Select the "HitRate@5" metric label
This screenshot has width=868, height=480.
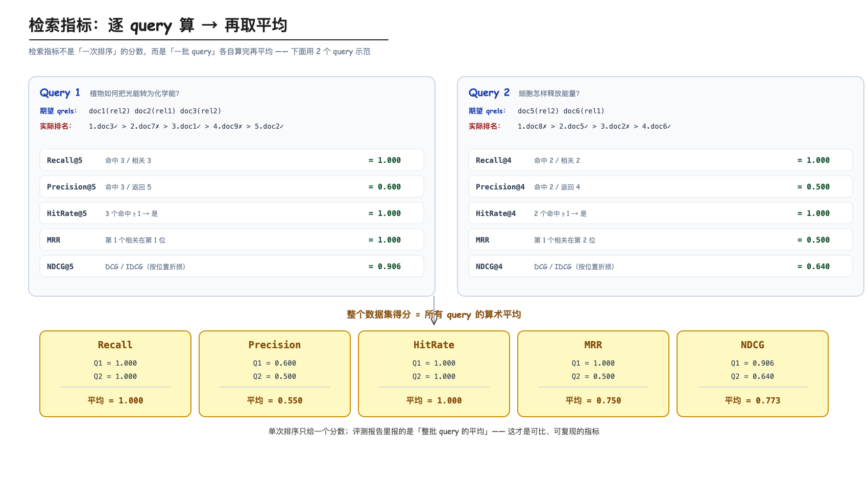(67, 213)
